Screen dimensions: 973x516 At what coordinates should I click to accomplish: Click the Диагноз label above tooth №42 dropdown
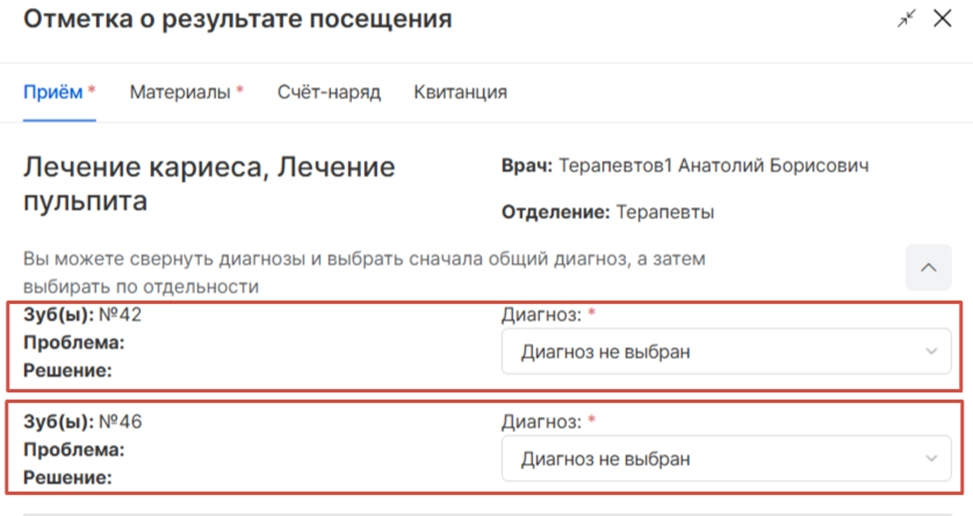(540, 315)
